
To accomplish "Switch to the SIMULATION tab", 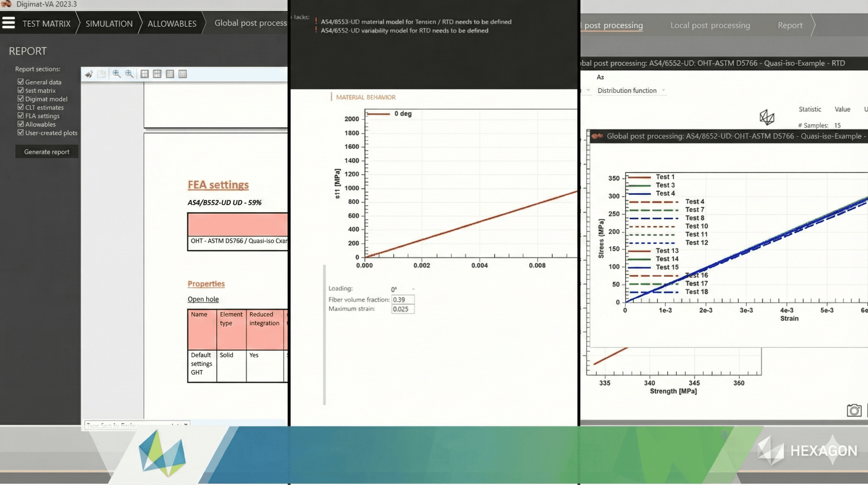I will coord(109,24).
